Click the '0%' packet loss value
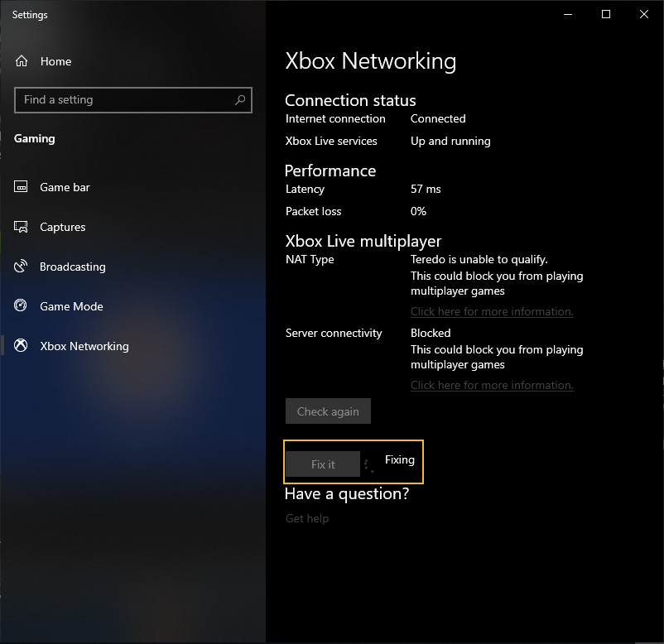This screenshot has height=644, width=664. pos(418,211)
